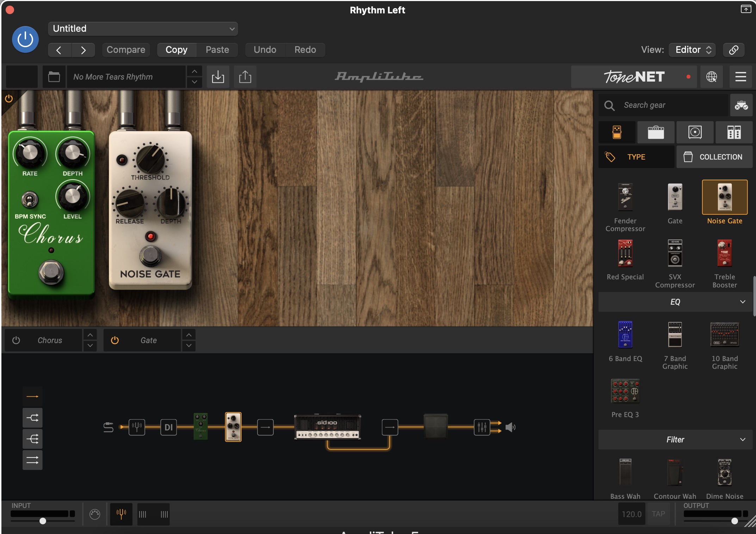
Task: Toggle the stomp section power icon
Action: (x=9, y=99)
